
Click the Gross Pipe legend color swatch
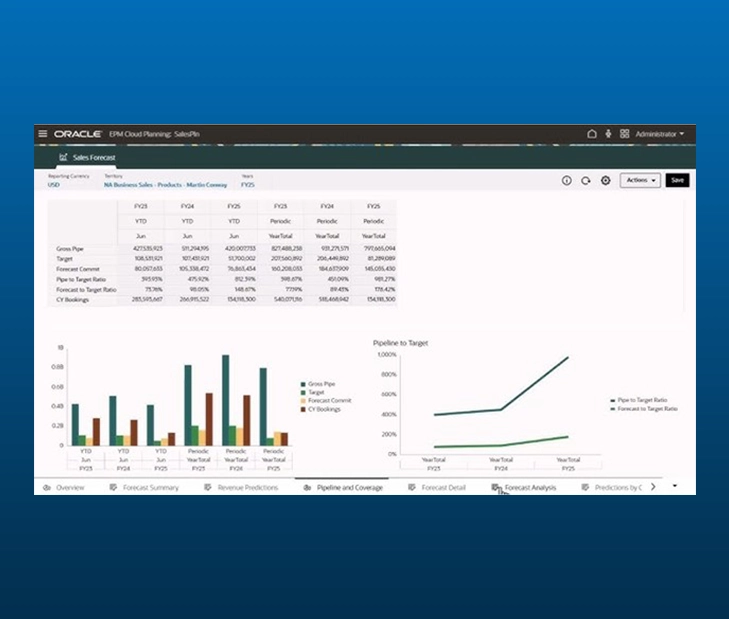[303, 384]
